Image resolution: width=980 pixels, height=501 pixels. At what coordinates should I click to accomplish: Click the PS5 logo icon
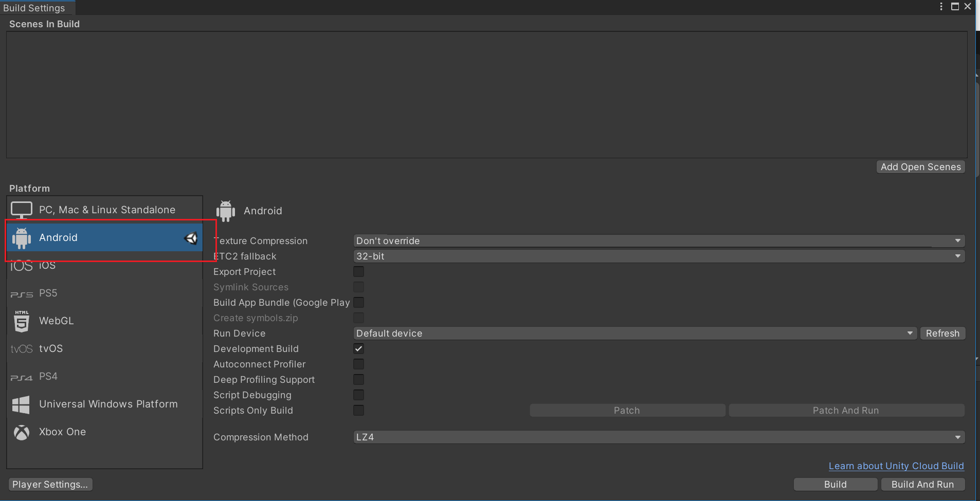(22, 294)
